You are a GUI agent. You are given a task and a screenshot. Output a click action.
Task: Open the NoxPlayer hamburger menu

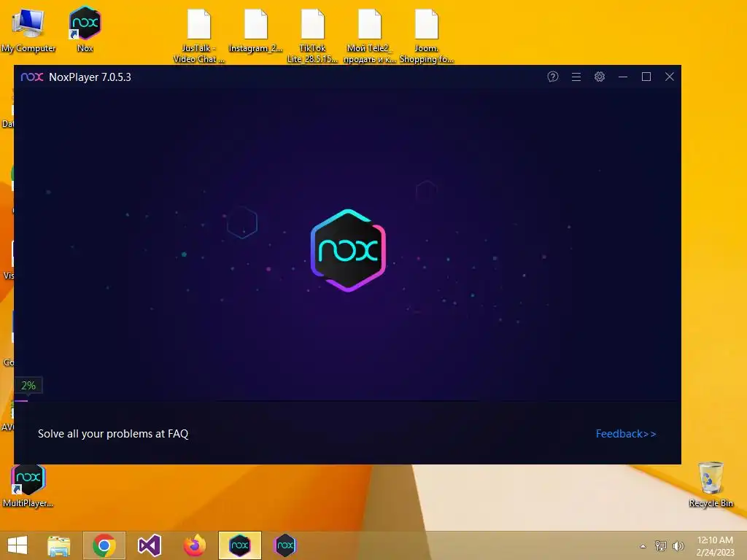click(576, 77)
